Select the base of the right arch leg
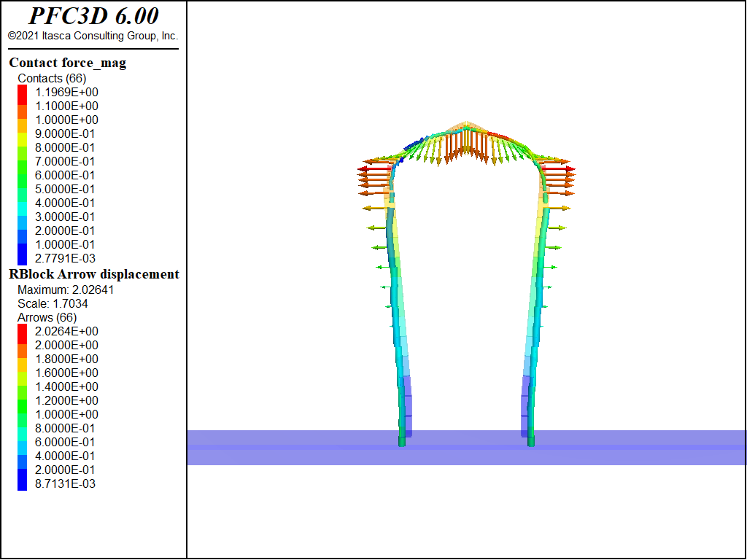Viewport: 747px width, 560px height. [530, 440]
